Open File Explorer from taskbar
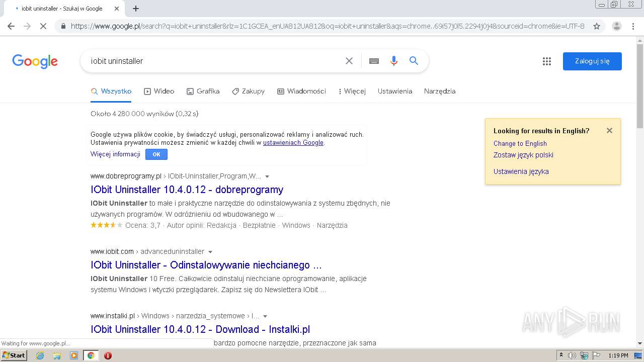Screen dimensions: 644x362 [57, 355]
